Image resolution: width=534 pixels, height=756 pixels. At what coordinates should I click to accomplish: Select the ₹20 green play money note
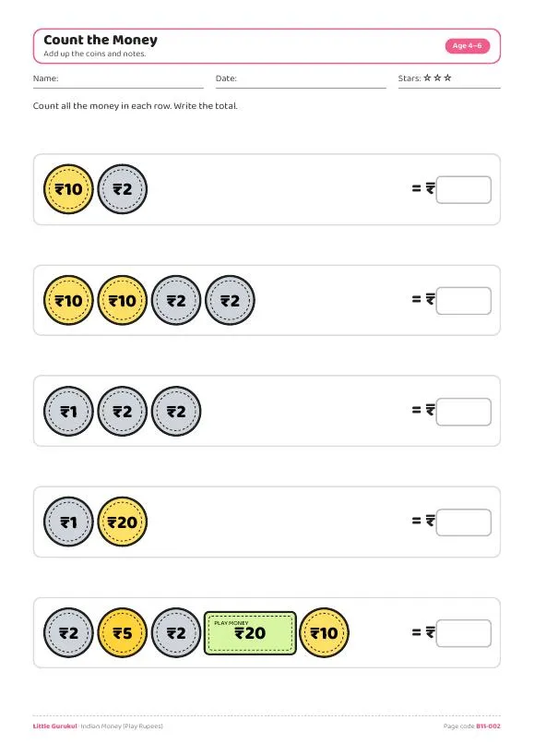[250, 633]
